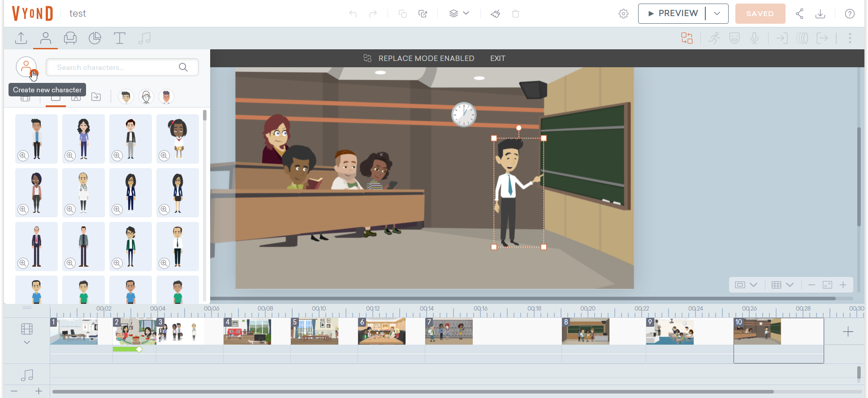Screen dimensions: 868x398
Task: Open the Share icon
Action: point(799,13)
